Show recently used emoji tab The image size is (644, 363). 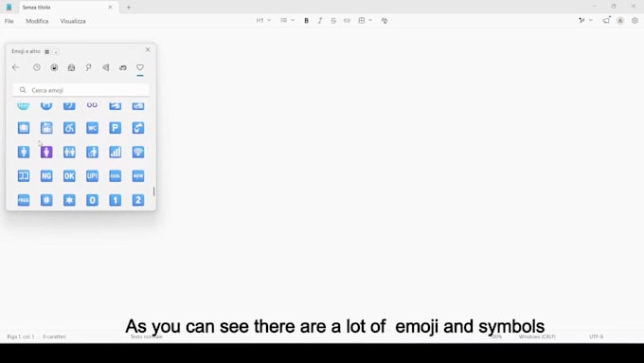37,67
